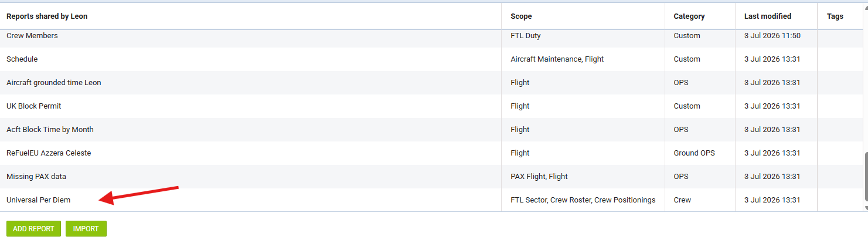Open the Universal Per Diem report
Viewport: 868px width, 243px height.
38,200
